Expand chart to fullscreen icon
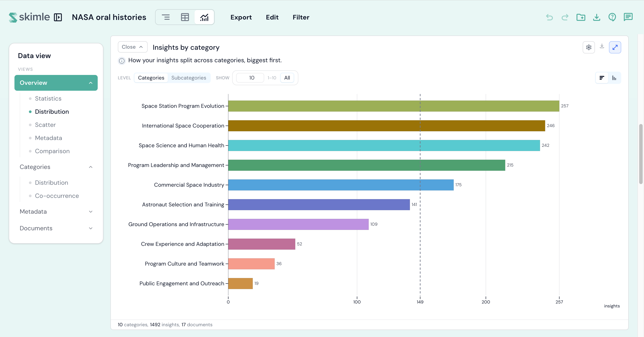 615,47
